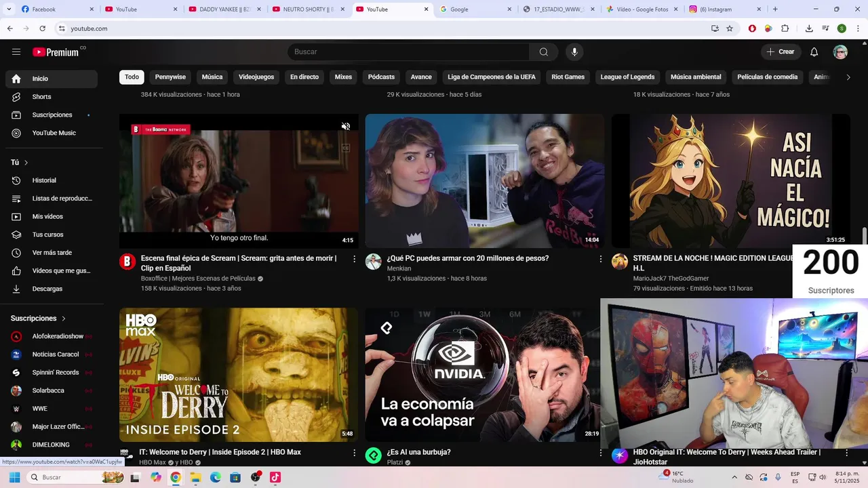Click the Tus cursos graduation cap icon
Screen dimensions: 868x488
point(16,235)
